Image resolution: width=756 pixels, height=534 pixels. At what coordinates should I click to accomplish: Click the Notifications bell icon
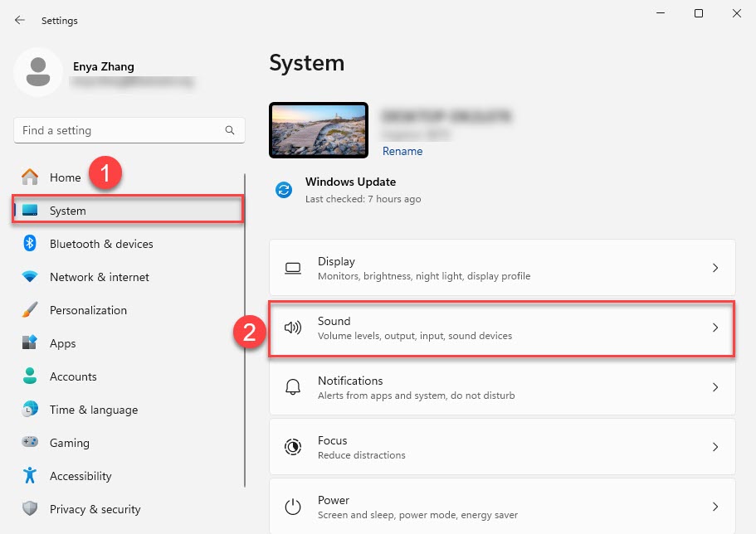tap(292, 387)
